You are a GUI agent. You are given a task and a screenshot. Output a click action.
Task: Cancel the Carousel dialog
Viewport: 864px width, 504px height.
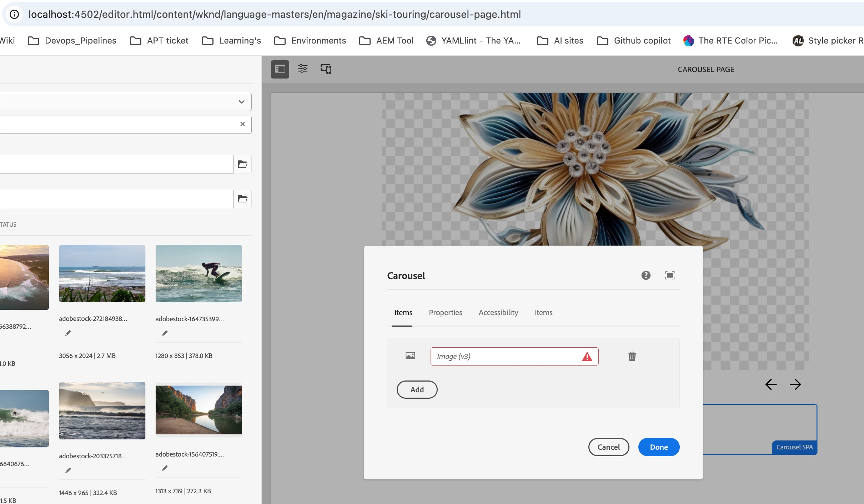click(608, 447)
